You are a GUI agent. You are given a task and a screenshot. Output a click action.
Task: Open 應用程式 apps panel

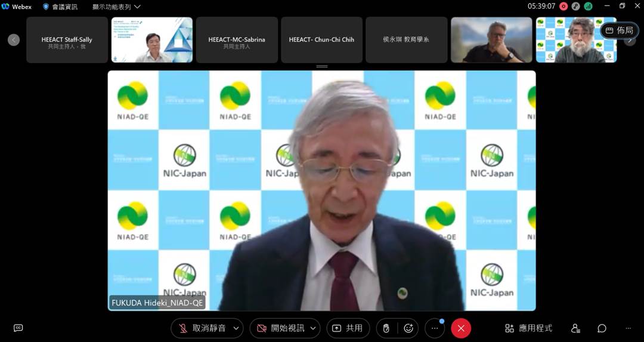[x=528, y=328]
